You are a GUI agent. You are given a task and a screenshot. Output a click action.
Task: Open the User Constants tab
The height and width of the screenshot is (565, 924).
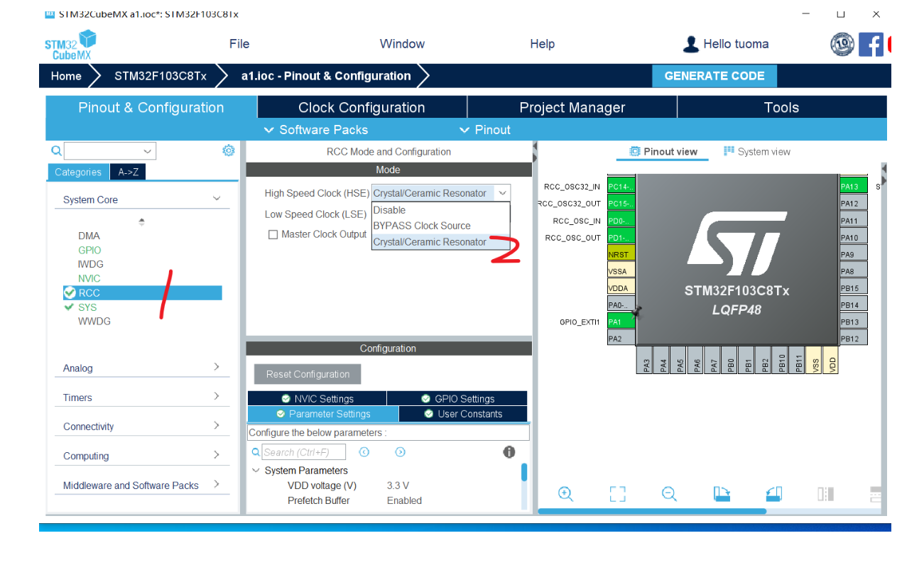tap(463, 414)
